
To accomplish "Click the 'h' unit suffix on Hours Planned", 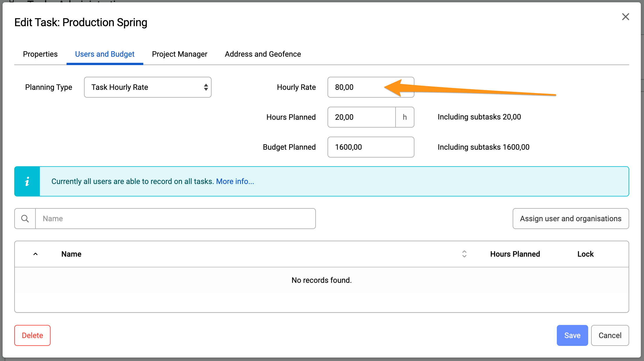I will 405,117.
